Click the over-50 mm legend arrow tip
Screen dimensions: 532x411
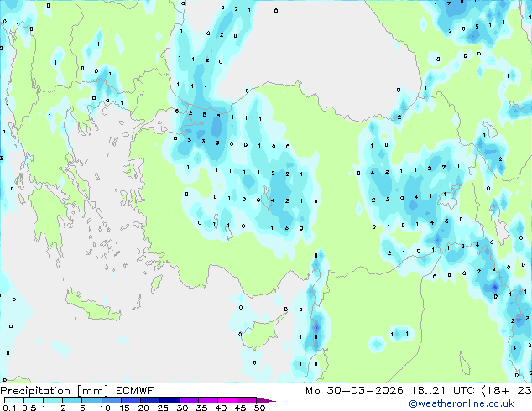click(266, 400)
